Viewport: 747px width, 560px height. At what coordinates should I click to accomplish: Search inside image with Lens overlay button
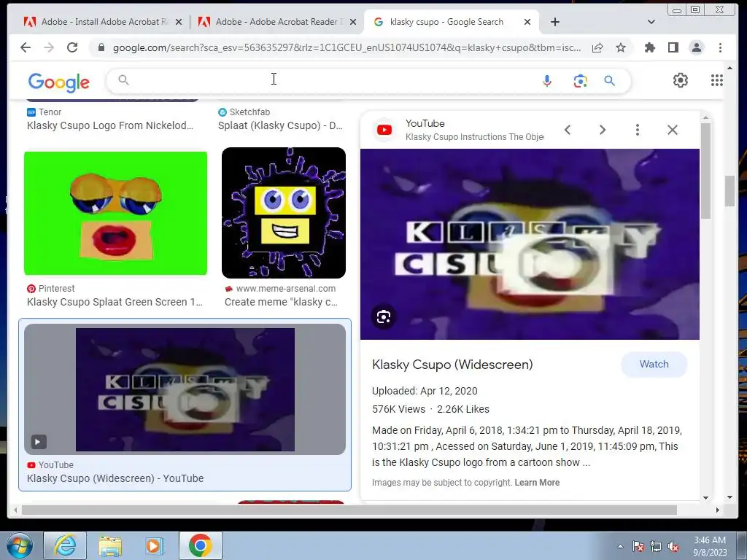384,316
